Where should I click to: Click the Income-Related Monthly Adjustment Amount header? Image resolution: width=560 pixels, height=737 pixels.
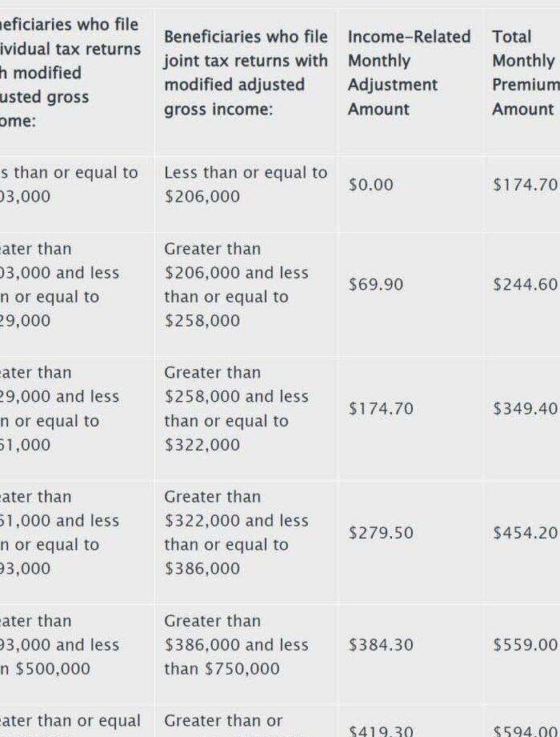point(409,73)
